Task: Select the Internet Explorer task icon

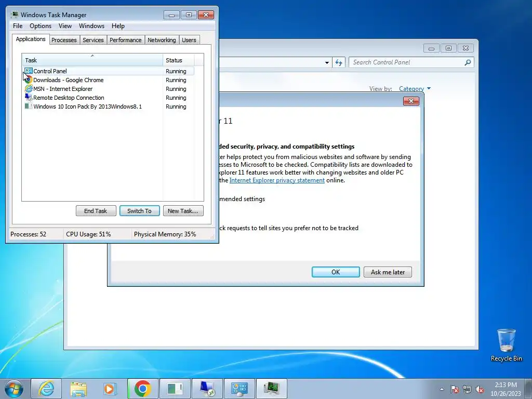Action: [x=29, y=88]
